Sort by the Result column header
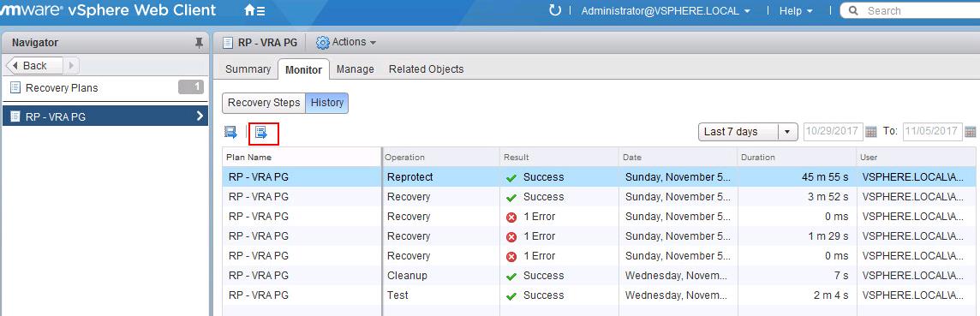 point(559,158)
